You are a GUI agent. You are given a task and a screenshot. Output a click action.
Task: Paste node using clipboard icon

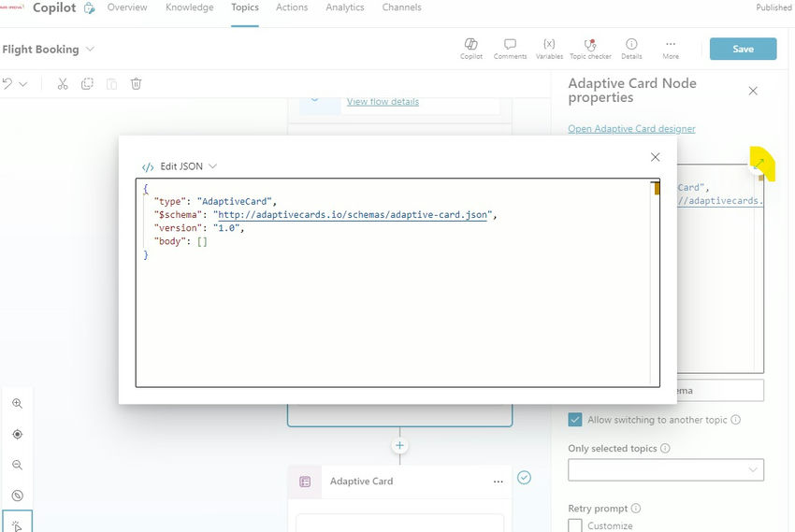tap(111, 83)
